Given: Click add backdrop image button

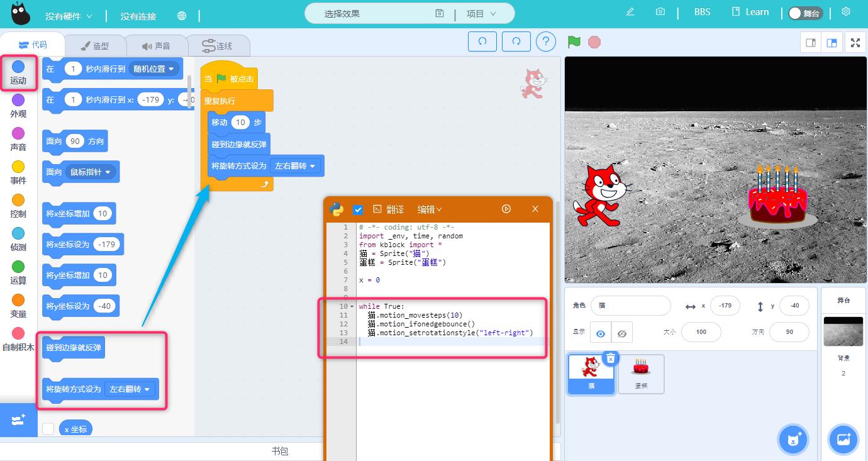Looking at the screenshot, I should pos(843,438).
